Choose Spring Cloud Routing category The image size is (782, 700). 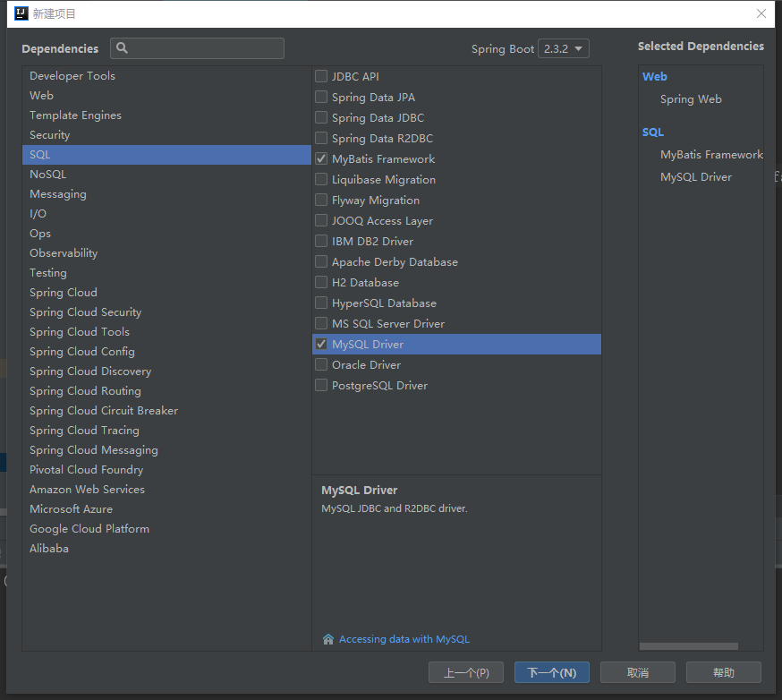pos(166,391)
